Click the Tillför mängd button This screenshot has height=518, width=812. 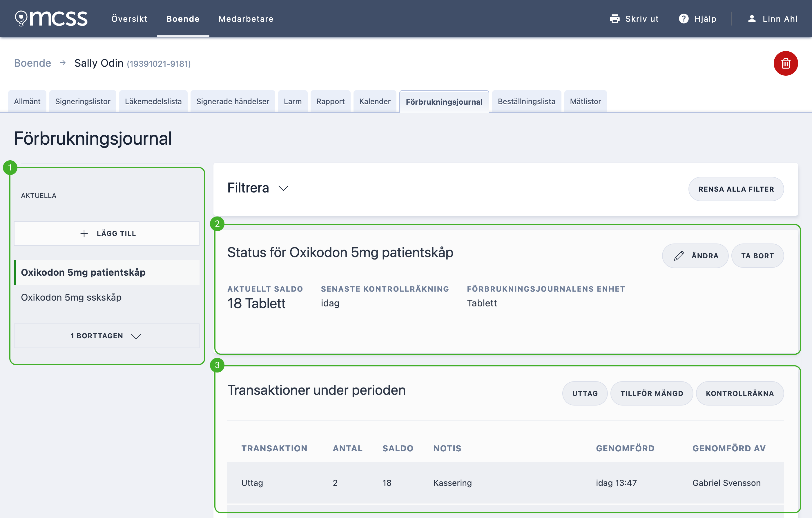click(652, 393)
